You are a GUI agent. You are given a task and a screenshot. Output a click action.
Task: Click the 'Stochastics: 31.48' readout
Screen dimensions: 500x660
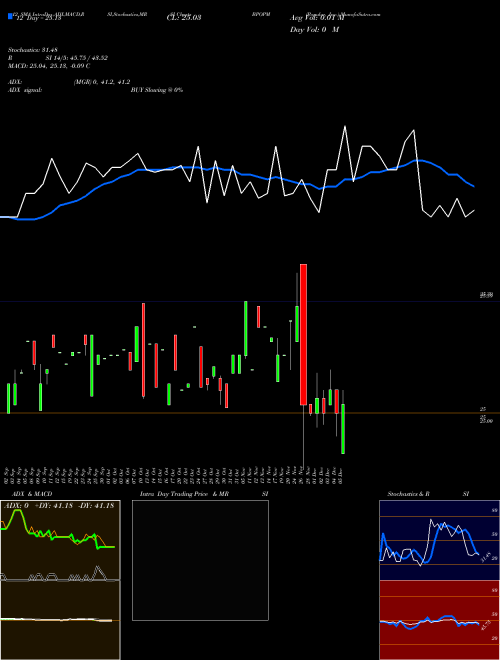pos(32,50)
